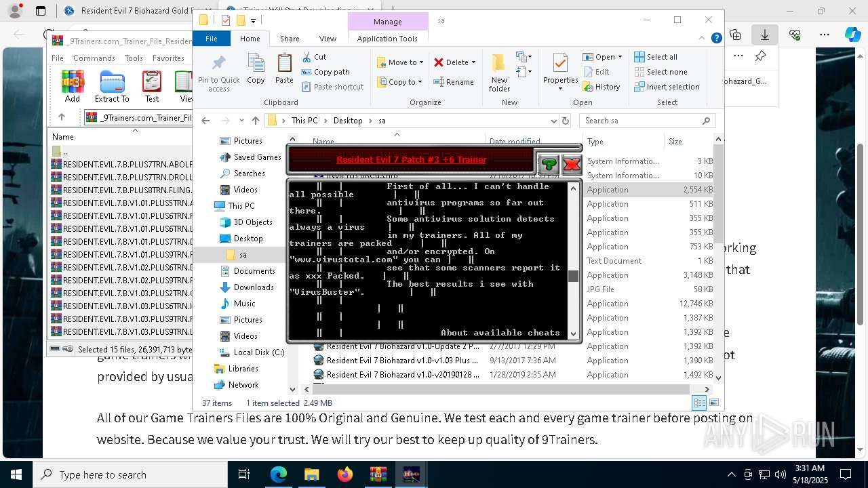Expand the address bar history dropdown
Viewport: 868px width, 488px height.
click(x=553, y=121)
